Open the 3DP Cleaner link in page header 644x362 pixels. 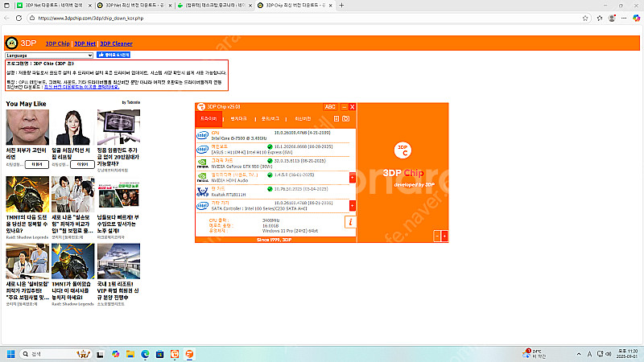(116, 43)
